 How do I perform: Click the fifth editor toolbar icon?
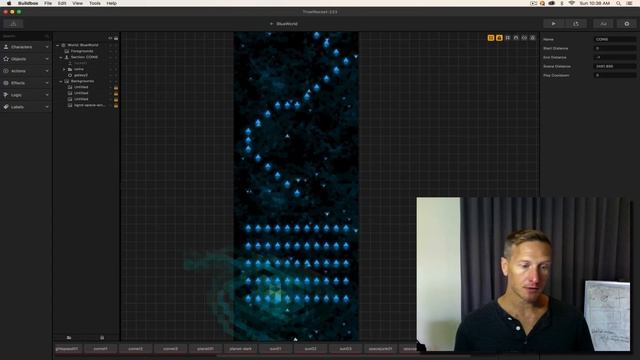524,38
